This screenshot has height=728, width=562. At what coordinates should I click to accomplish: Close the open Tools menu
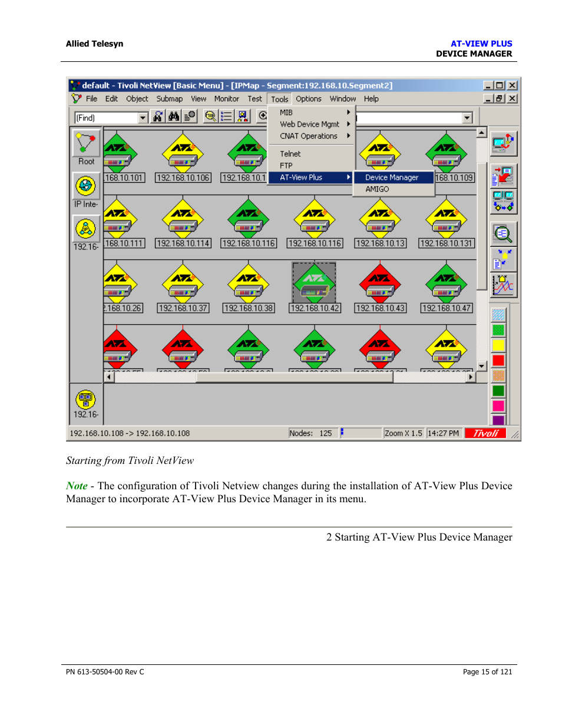[280, 99]
